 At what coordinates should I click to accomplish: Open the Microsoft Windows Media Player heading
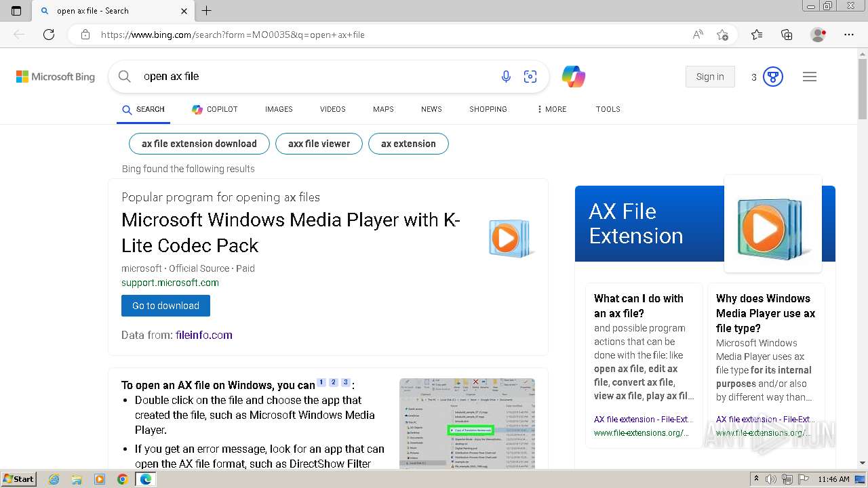click(291, 232)
